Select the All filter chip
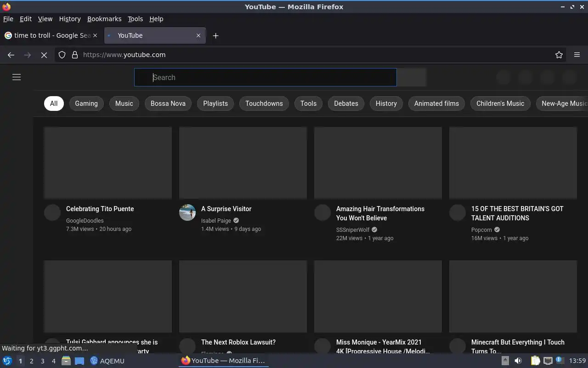 [x=54, y=103]
